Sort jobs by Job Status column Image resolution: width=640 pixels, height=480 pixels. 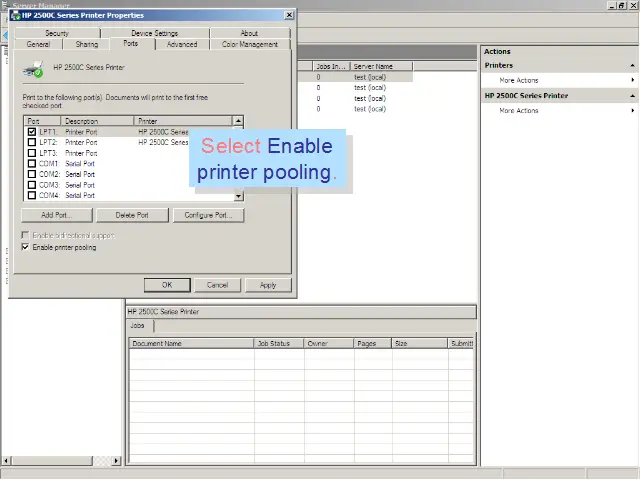[x=279, y=343]
